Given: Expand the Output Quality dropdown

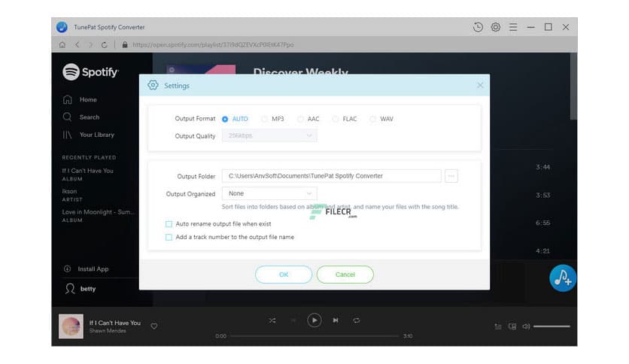Looking at the screenshot, I should click(269, 136).
